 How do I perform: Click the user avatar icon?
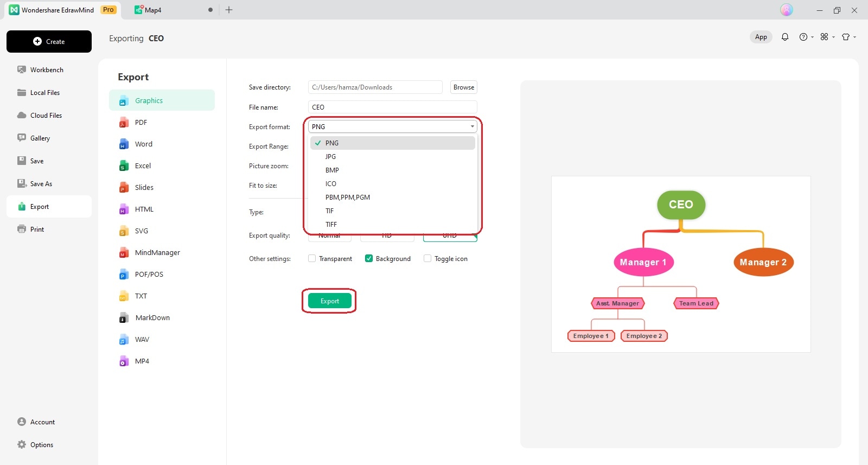(x=787, y=10)
